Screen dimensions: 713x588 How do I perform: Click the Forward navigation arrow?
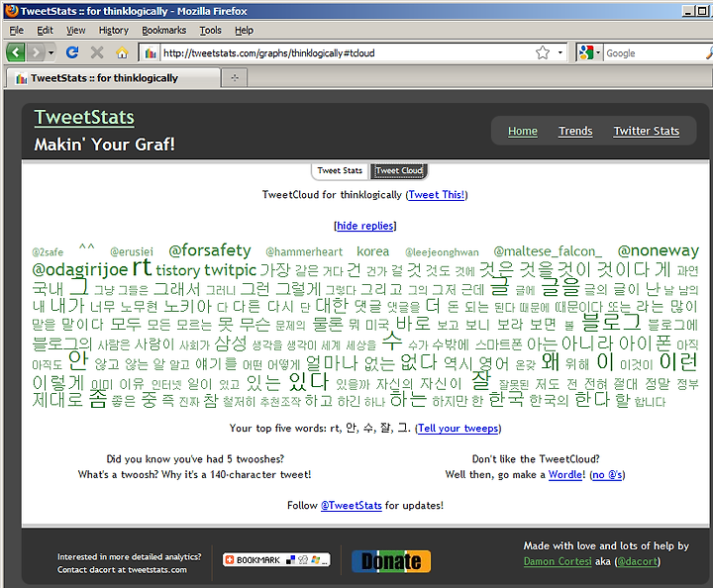[36, 52]
